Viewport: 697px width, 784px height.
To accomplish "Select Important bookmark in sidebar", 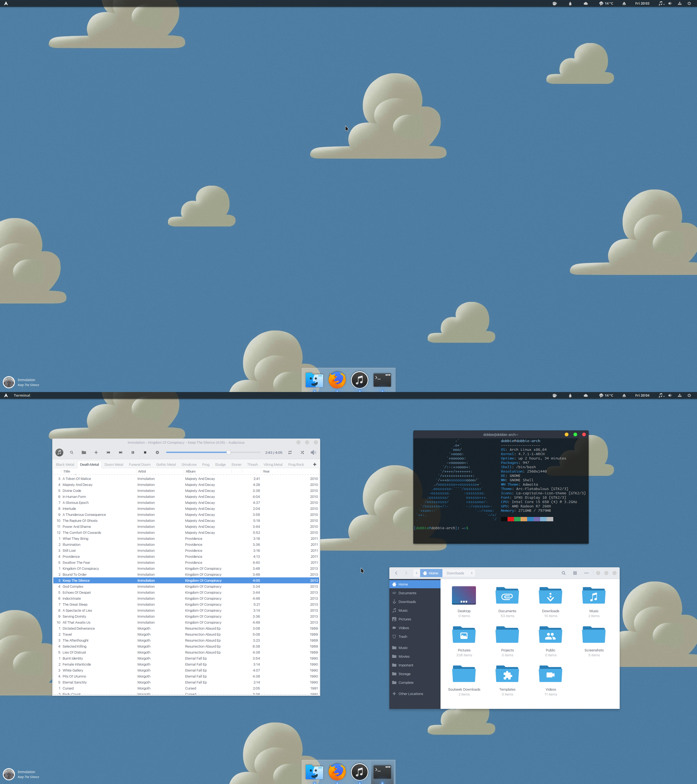I will [415, 665].
